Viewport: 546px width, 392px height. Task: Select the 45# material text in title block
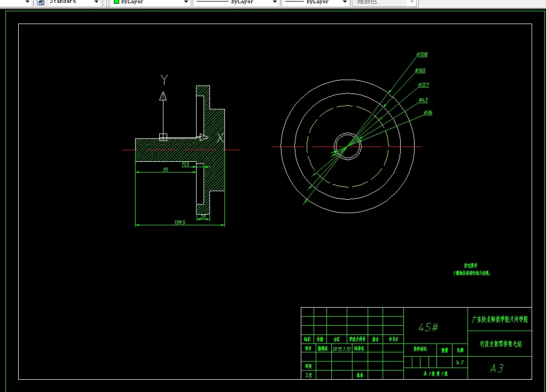pyautogui.click(x=428, y=327)
